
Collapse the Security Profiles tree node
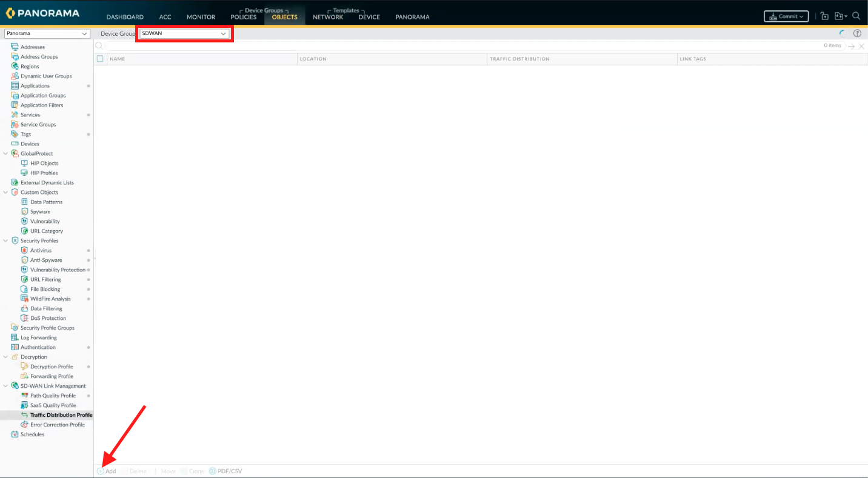pyautogui.click(x=6, y=241)
